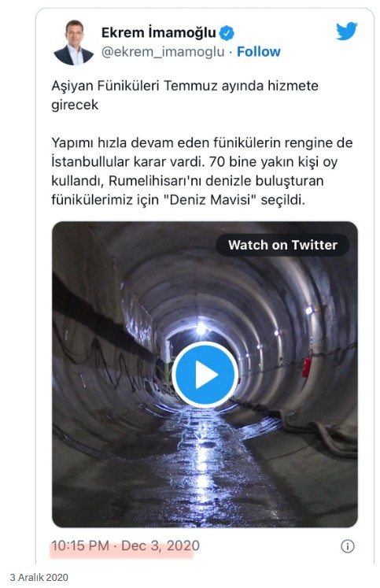Viewport: 380px width, 588px height.
Task: Click the blue verified badge icon
Action: [x=227, y=33]
